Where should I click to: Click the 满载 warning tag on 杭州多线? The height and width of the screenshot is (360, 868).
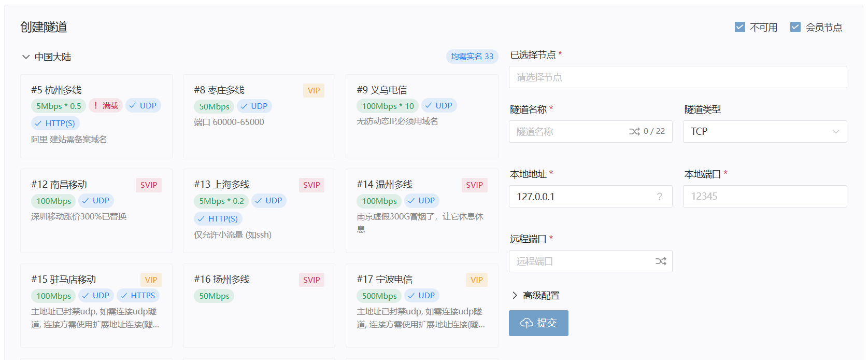pos(106,106)
